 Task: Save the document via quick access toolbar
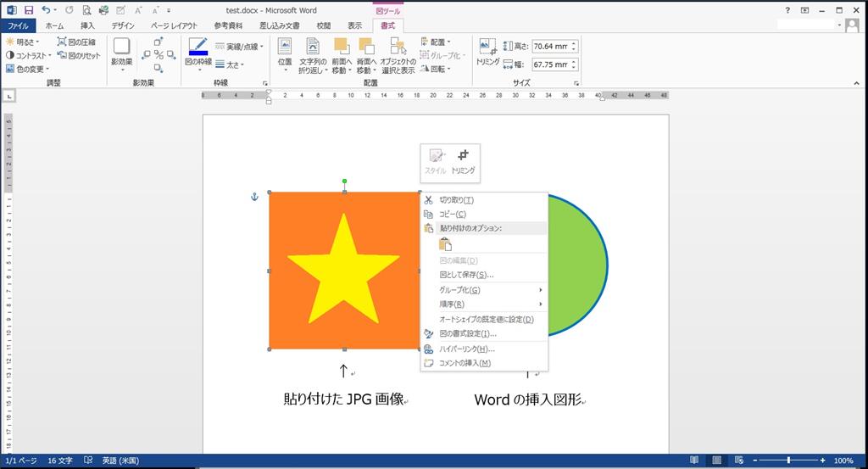click(x=29, y=10)
